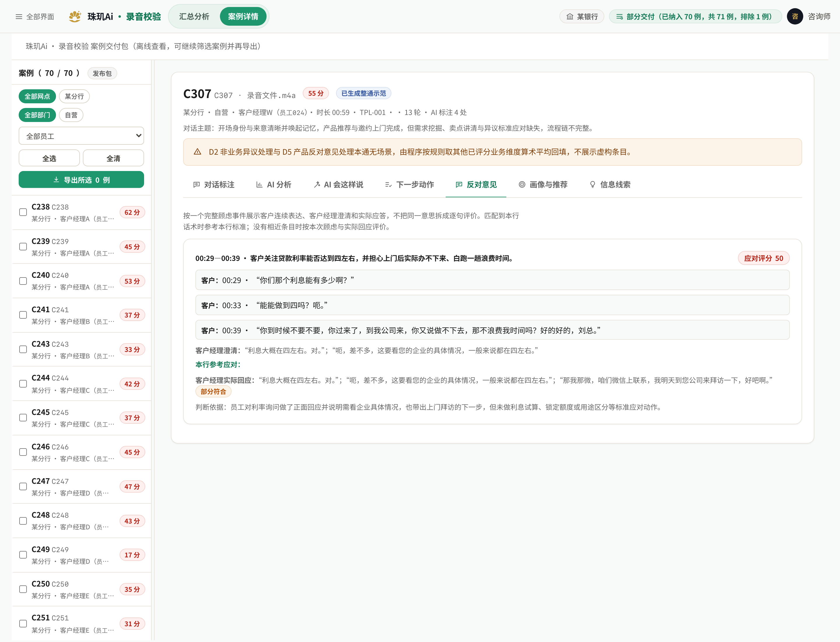Click the 咨询师 user name
This screenshot has width=840, height=642.
point(819,16)
